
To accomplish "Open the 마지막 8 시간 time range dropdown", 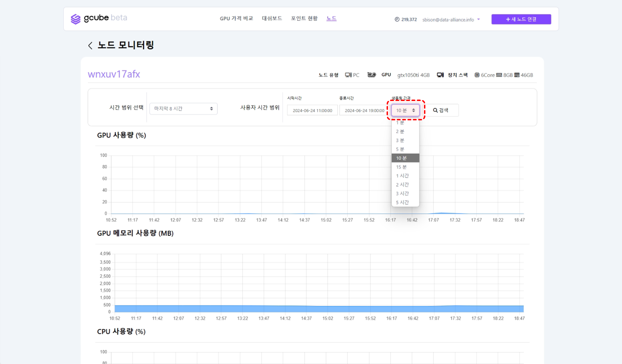I will coord(183,109).
